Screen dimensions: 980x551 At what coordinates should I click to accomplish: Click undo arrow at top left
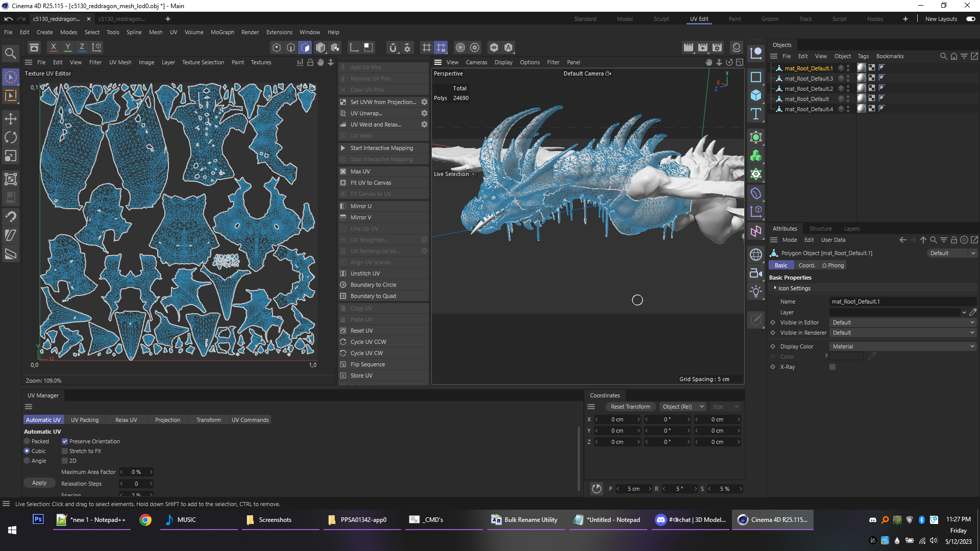pyautogui.click(x=9, y=19)
